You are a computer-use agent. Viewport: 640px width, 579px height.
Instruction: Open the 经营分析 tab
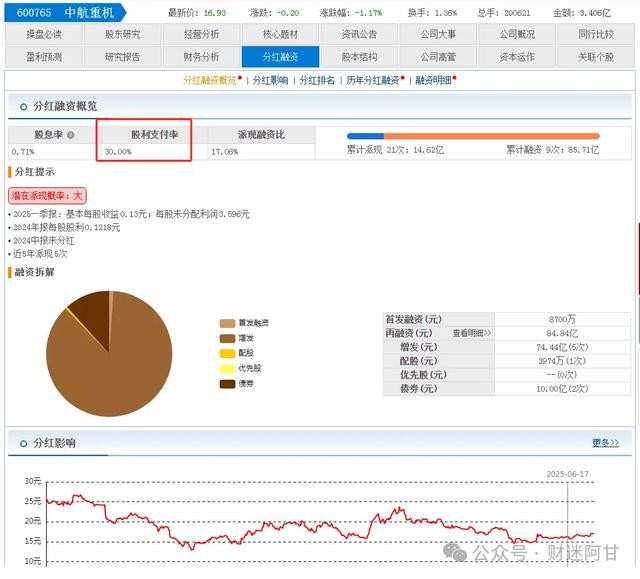pyautogui.click(x=202, y=34)
